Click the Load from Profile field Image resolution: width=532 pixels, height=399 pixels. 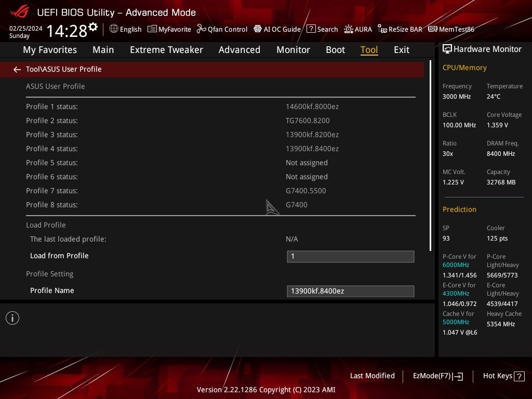(351, 257)
